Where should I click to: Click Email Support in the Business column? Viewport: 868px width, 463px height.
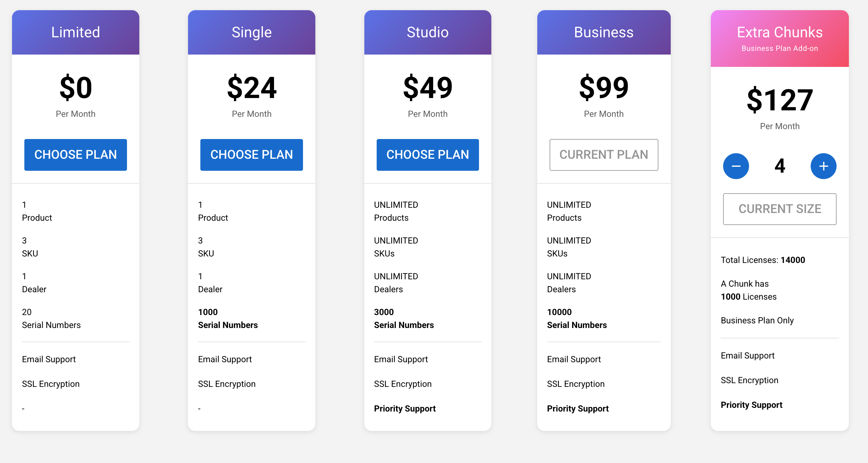point(574,359)
